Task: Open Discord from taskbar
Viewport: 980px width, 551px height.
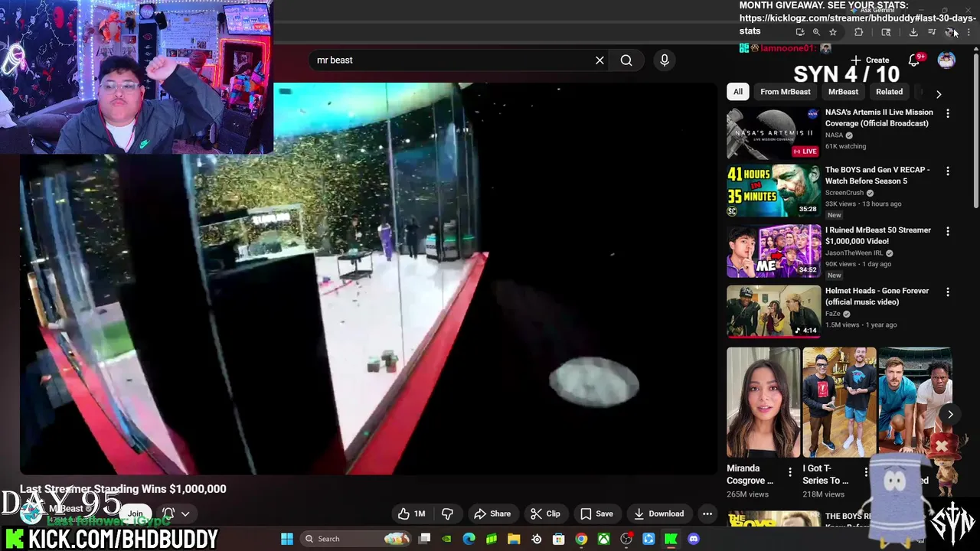Action: [694, 539]
